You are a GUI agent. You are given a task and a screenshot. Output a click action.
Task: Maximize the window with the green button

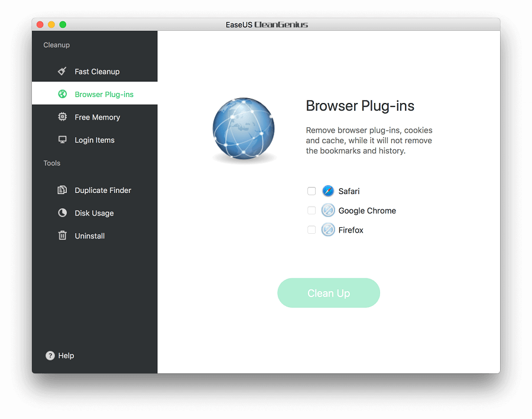click(63, 24)
